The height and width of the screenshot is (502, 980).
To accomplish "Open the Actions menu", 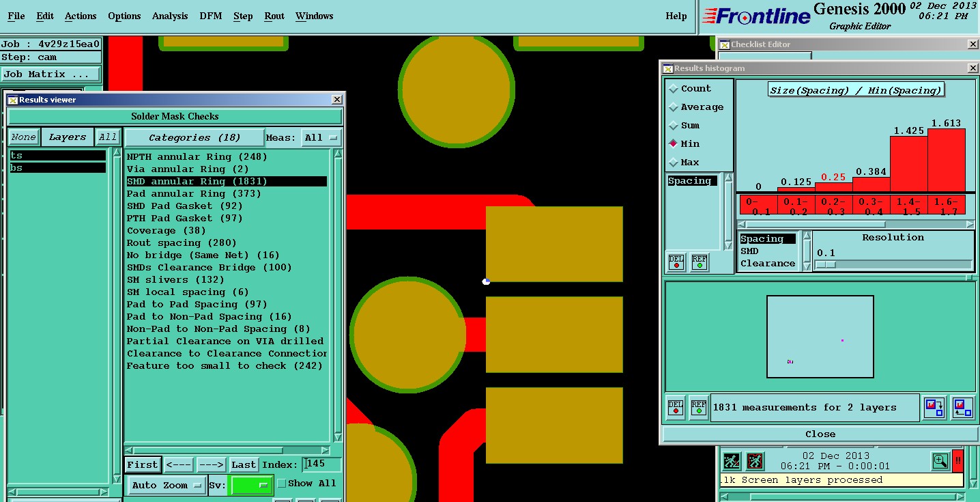I will [81, 16].
